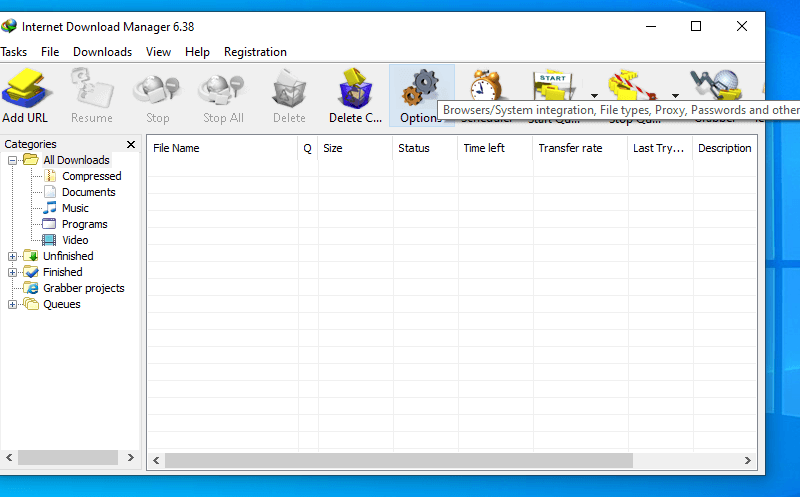Image resolution: width=800 pixels, height=497 pixels.
Task: Open Options with the gear icon
Action: (421, 87)
